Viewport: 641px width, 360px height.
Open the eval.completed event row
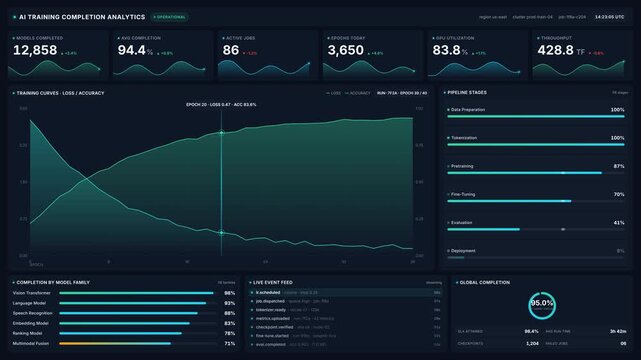345,344
